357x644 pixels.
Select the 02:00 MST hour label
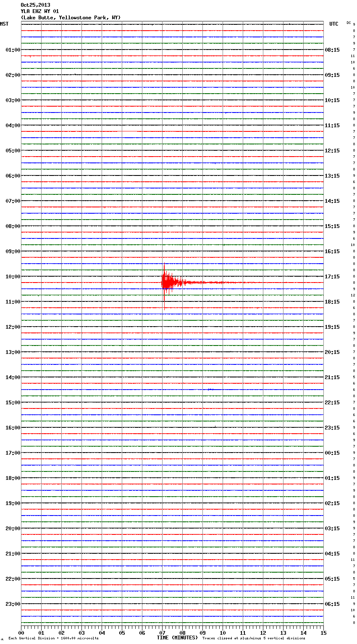pyautogui.click(x=13, y=75)
